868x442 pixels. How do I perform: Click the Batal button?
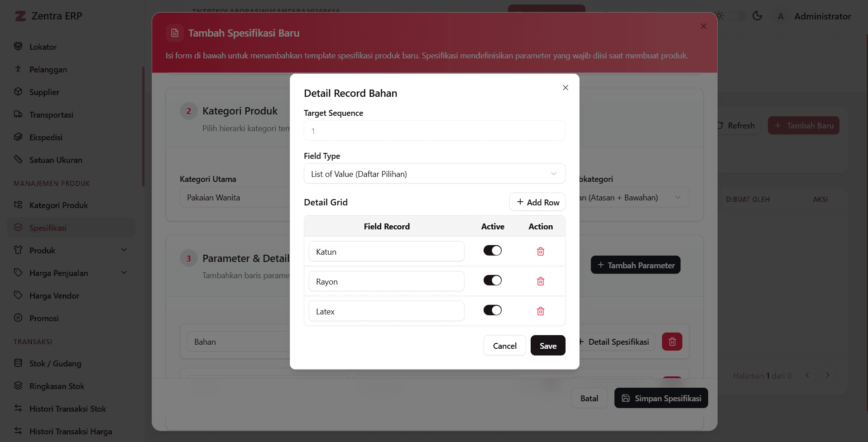point(589,398)
